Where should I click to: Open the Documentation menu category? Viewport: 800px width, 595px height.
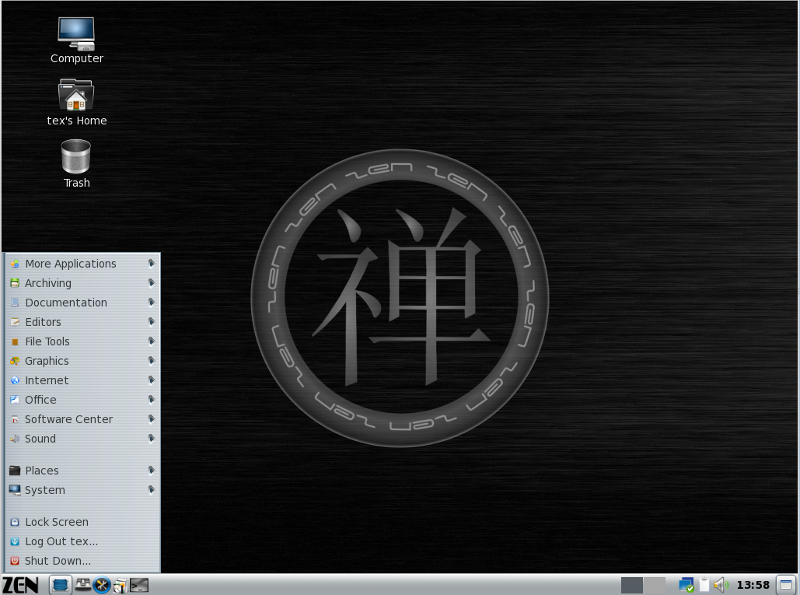click(x=83, y=303)
